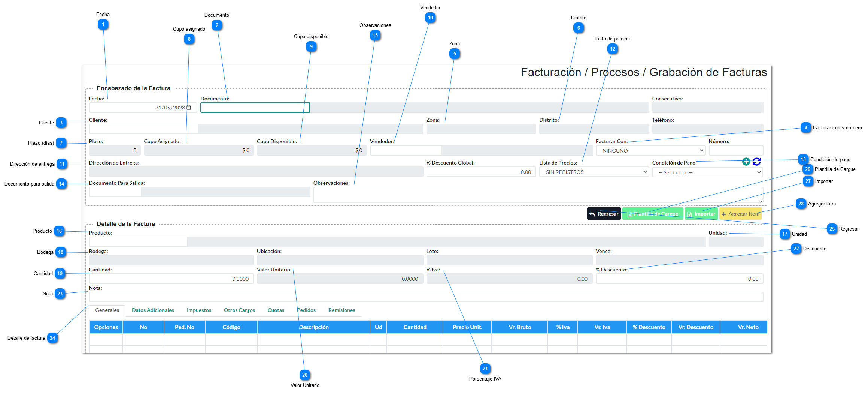Click the Zona field
The image size is (868, 394).
click(481, 129)
